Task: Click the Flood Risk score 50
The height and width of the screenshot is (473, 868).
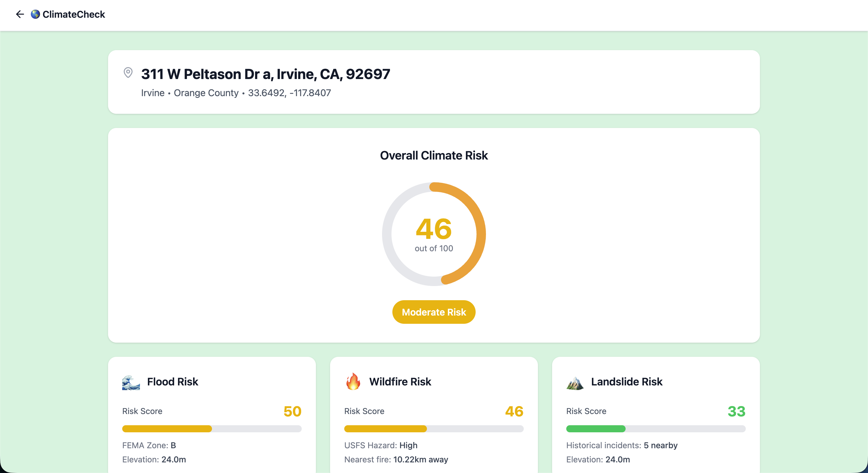Action: (292, 411)
